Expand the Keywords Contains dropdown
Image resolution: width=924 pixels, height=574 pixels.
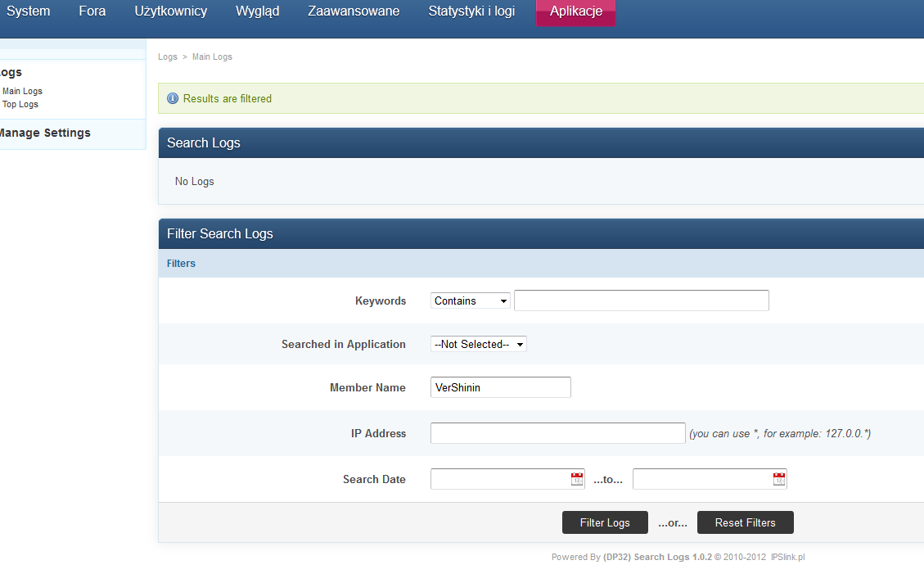click(471, 301)
